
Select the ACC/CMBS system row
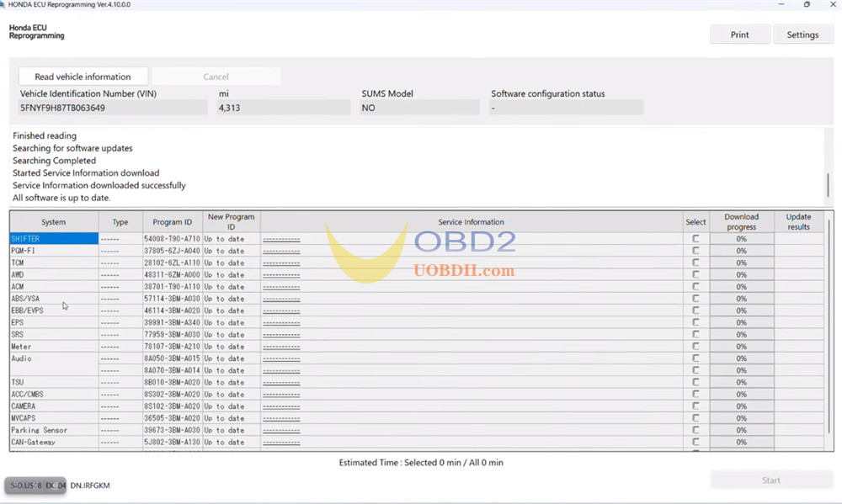point(54,394)
